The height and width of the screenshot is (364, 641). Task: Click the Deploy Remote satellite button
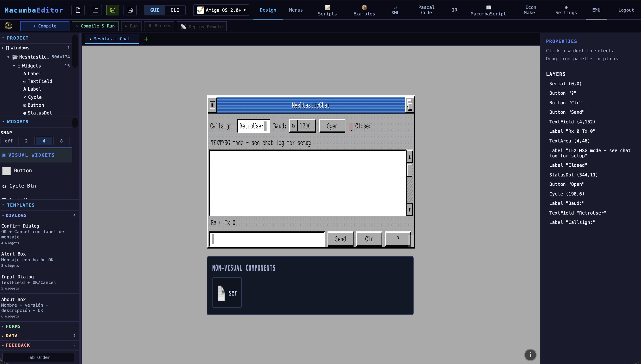tap(202, 26)
